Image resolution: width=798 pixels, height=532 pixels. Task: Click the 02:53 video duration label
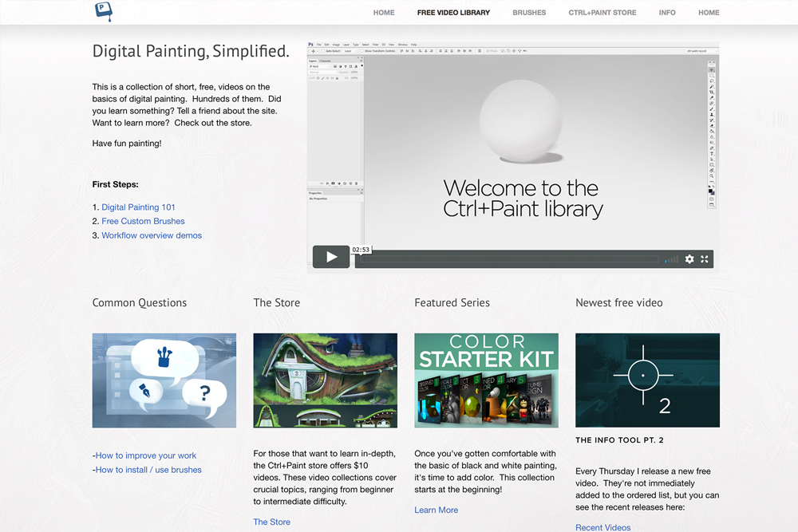361,250
